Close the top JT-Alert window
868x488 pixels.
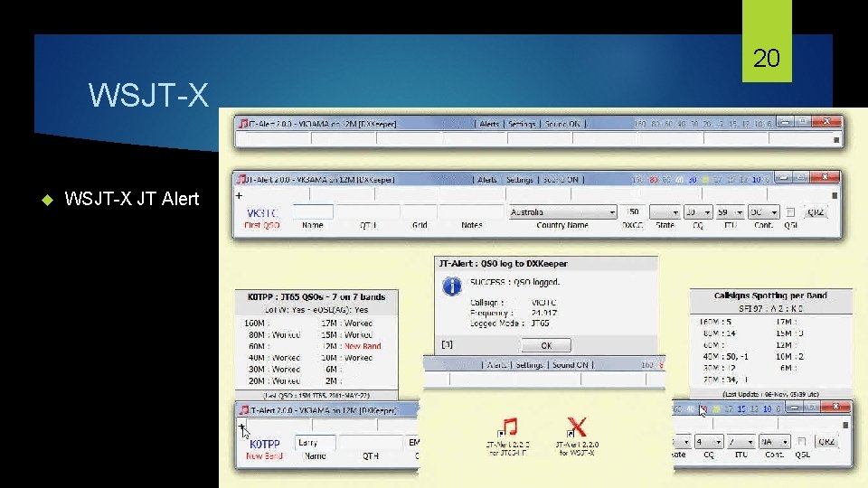[826, 122]
